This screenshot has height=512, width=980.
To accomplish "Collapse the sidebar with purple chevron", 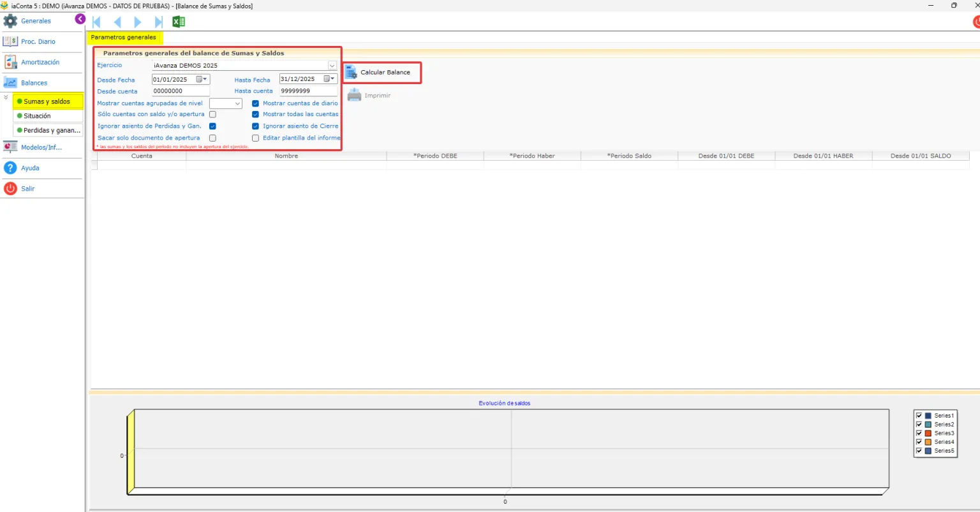I will pyautogui.click(x=80, y=19).
